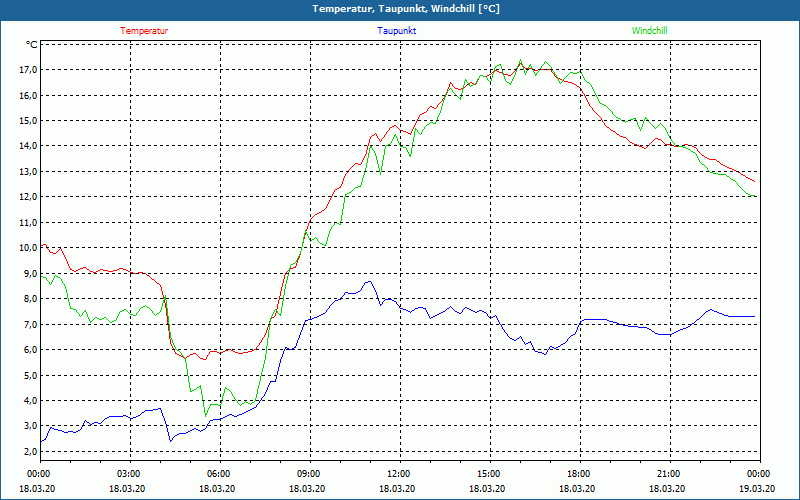The width and height of the screenshot is (800, 500).
Task: Click the 17,0 y-axis value
Action: coord(29,70)
